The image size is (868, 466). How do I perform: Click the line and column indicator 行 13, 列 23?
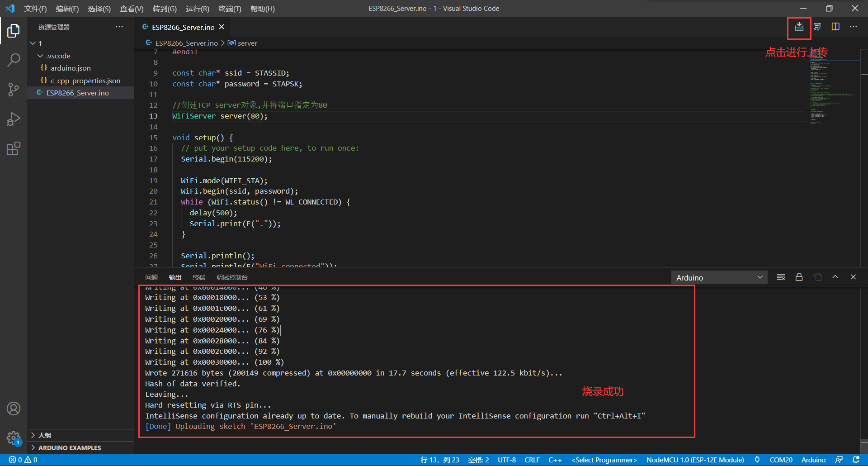click(439, 460)
